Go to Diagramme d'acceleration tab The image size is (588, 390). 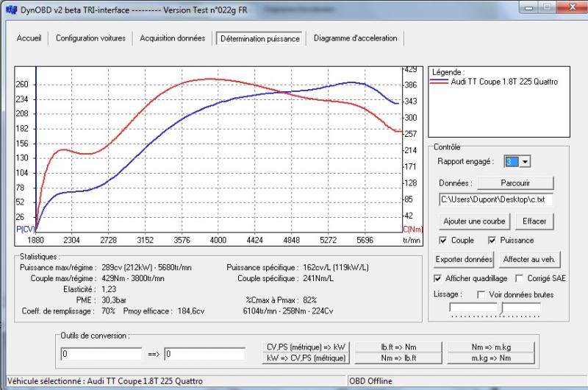pyautogui.click(x=355, y=38)
